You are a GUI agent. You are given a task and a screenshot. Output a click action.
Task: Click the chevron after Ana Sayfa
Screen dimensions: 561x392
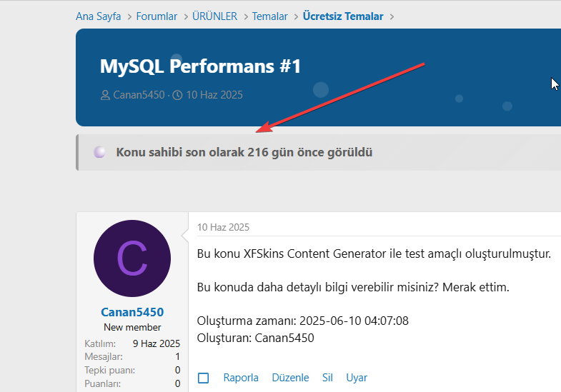click(x=129, y=16)
